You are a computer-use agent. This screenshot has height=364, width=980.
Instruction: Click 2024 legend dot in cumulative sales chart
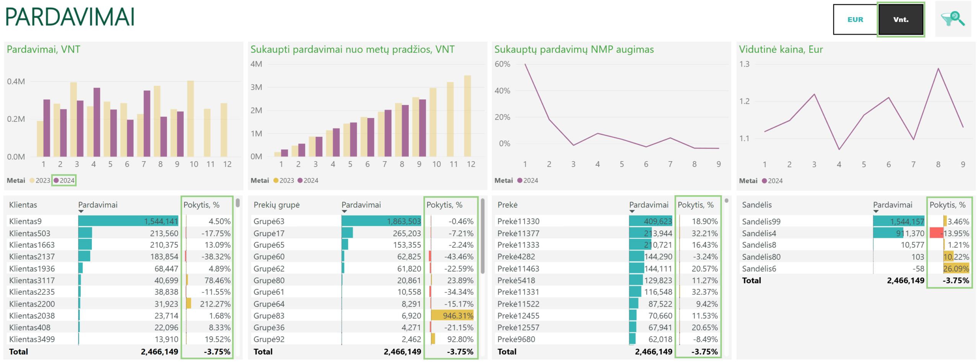(x=300, y=181)
